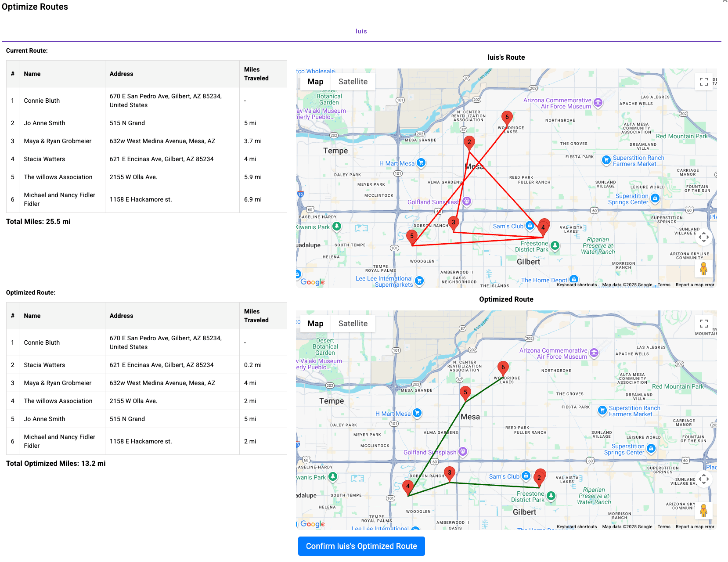Image resolution: width=728 pixels, height=562 pixels.
Task: Select the luis tab
Action: [361, 31]
